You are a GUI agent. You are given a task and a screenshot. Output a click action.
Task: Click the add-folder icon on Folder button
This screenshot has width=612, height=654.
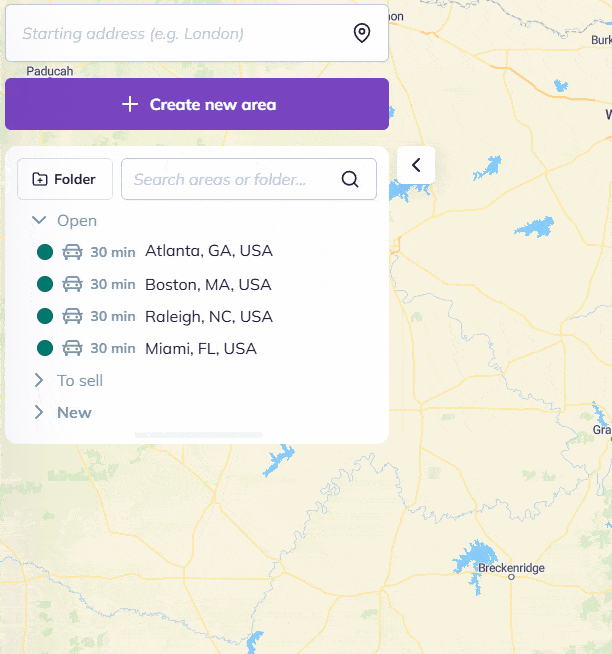tap(40, 179)
